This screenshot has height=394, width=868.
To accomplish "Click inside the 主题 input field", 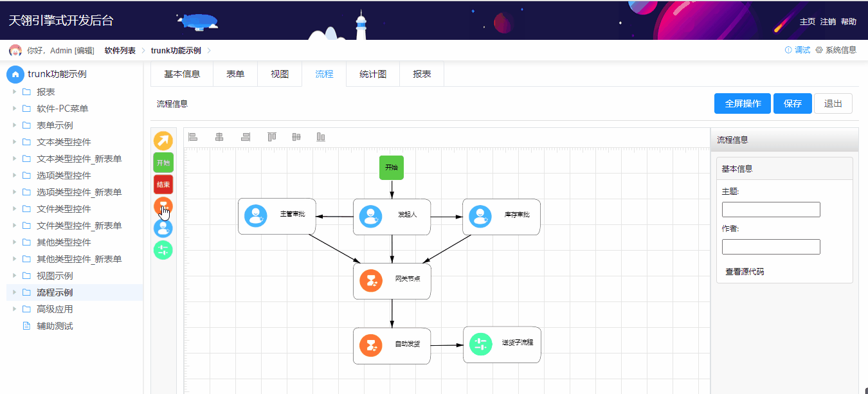I will click(770, 209).
